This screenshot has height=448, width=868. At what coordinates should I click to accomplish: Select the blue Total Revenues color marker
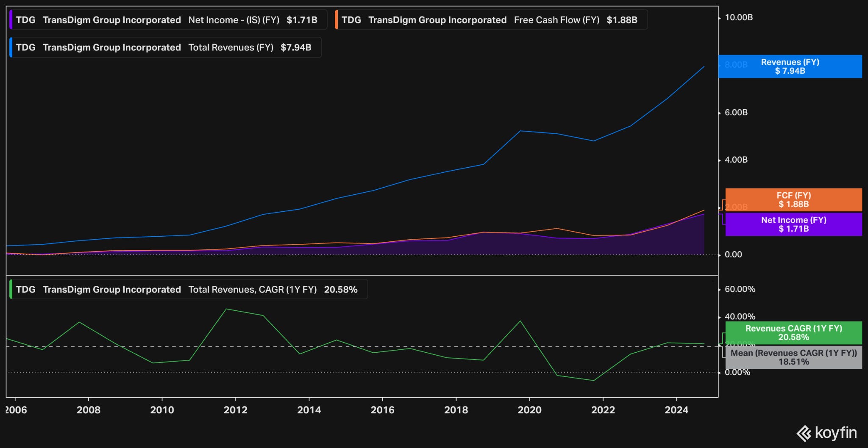click(11, 47)
